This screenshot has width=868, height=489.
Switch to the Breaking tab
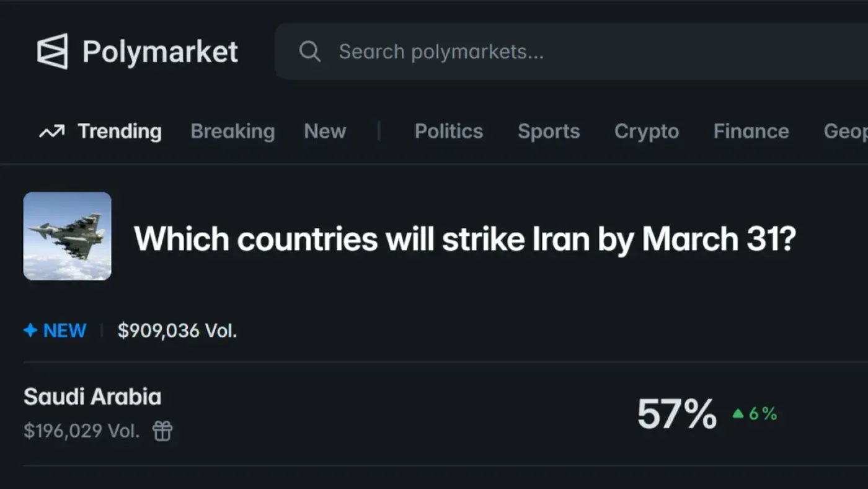[232, 131]
